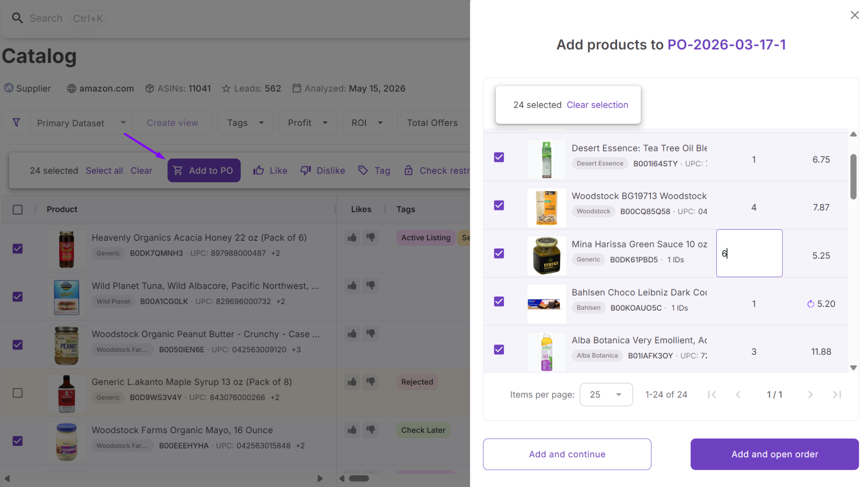Click the panel scroll up arrow

coord(853,134)
